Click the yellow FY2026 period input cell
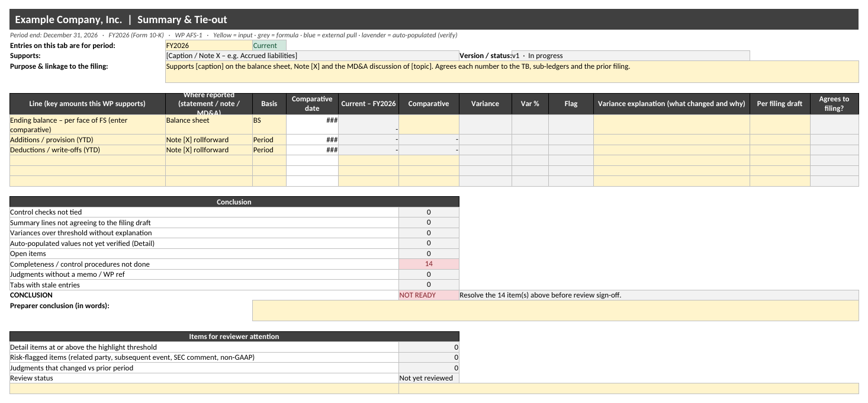This screenshot has height=403, width=868. pos(209,46)
